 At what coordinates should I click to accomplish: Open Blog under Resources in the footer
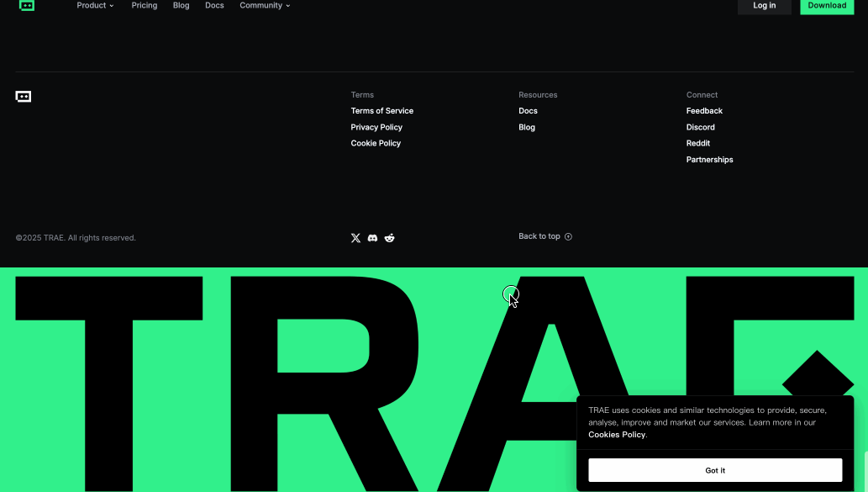point(527,127)
